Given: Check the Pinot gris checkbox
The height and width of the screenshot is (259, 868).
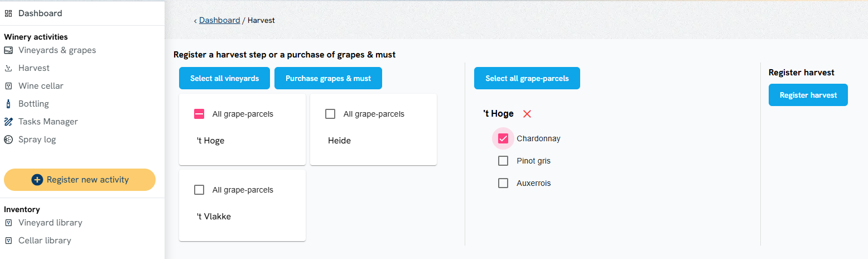Looking at the screenshot, I should pyautogui.click(x=503, y=161).
